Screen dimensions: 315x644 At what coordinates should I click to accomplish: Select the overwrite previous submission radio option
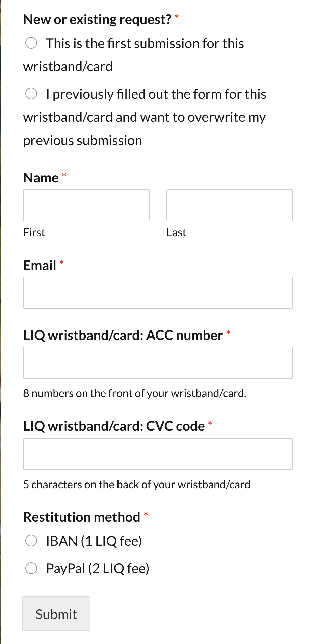click(x=31, y=94)
